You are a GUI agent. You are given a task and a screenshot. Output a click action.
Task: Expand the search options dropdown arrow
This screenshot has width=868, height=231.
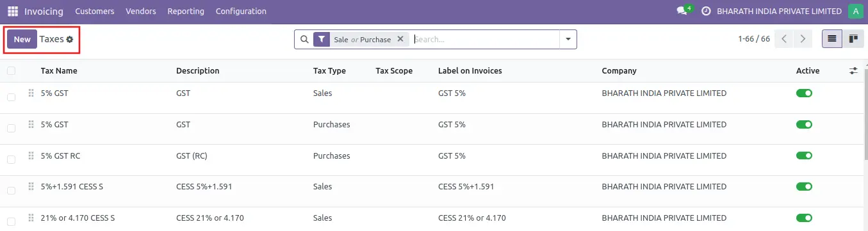click(x=568, y=39)
